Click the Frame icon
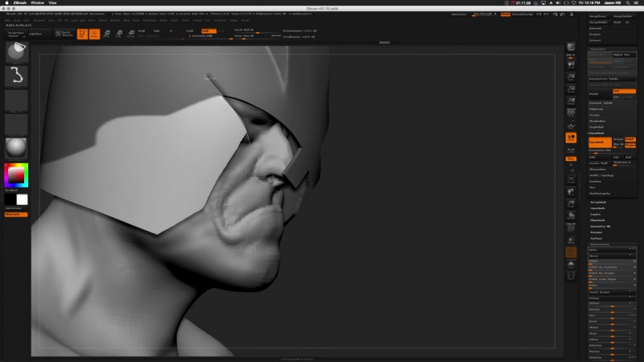This screenshot has width=644, height=362. [x=571, y=179]
